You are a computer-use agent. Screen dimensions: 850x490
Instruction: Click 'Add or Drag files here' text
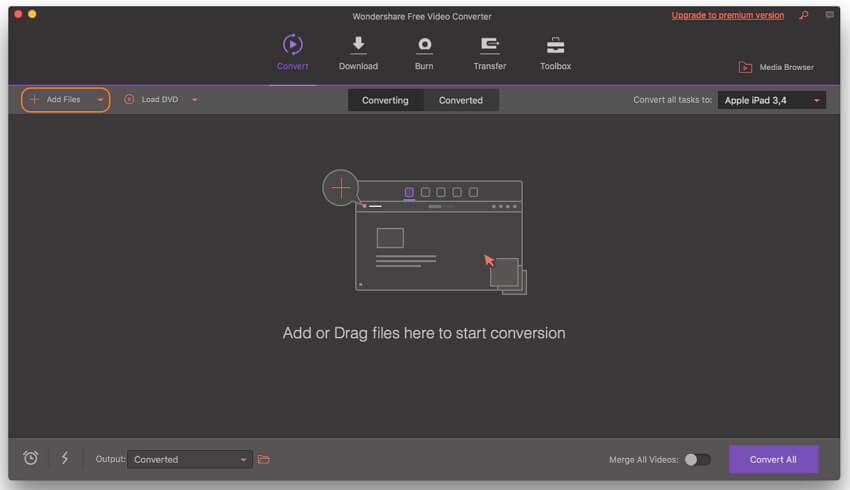tap(424, 333)
